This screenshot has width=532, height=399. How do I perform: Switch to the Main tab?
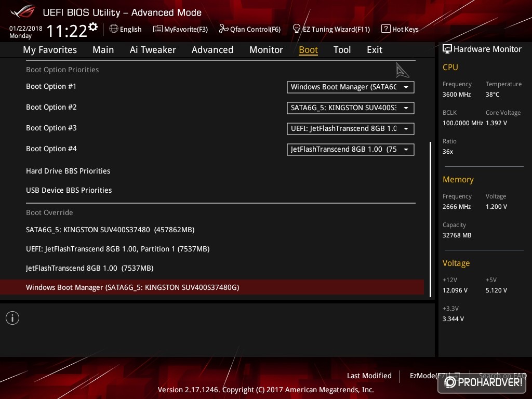tap(103, 50)
